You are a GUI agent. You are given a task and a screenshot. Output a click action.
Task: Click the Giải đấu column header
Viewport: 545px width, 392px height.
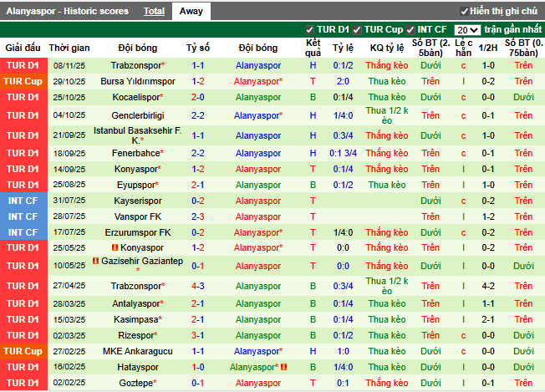pos(23,48)
